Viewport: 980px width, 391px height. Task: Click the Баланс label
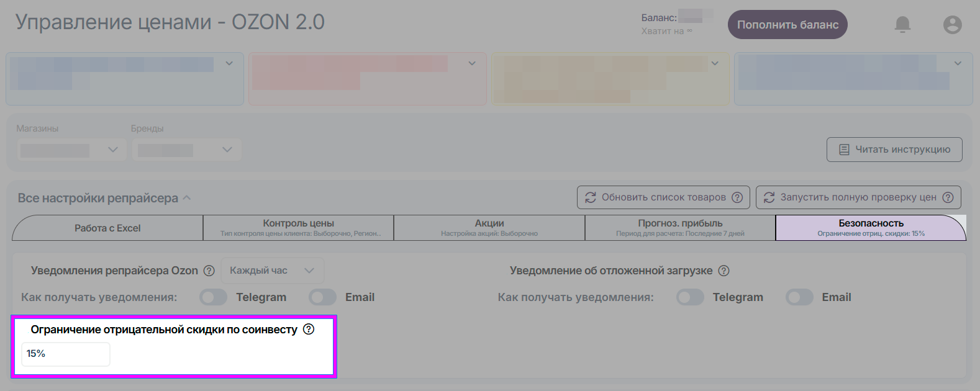tap(659, 18)
